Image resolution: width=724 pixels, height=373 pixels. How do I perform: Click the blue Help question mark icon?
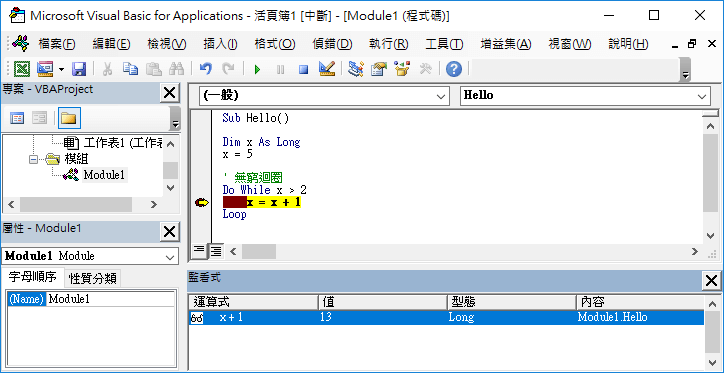(x=454, y=69)
